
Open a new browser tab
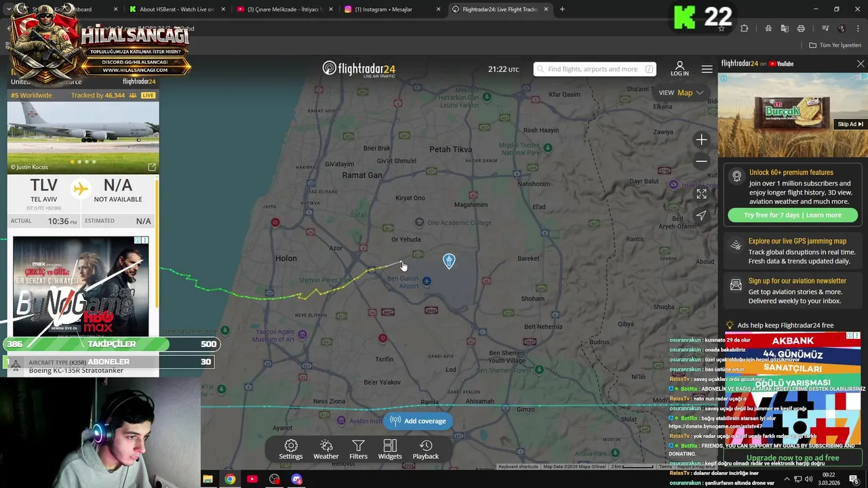[x=562, y=9]
